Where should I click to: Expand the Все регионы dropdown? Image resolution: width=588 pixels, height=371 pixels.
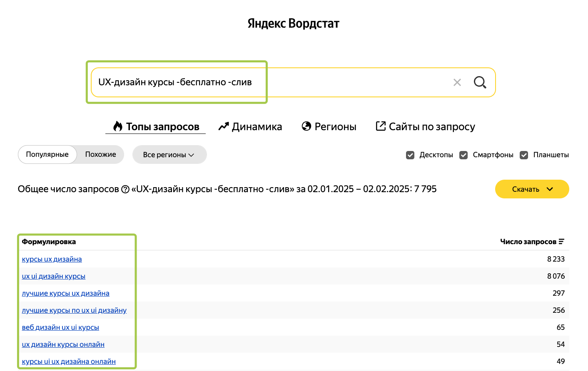coord(169,155)
